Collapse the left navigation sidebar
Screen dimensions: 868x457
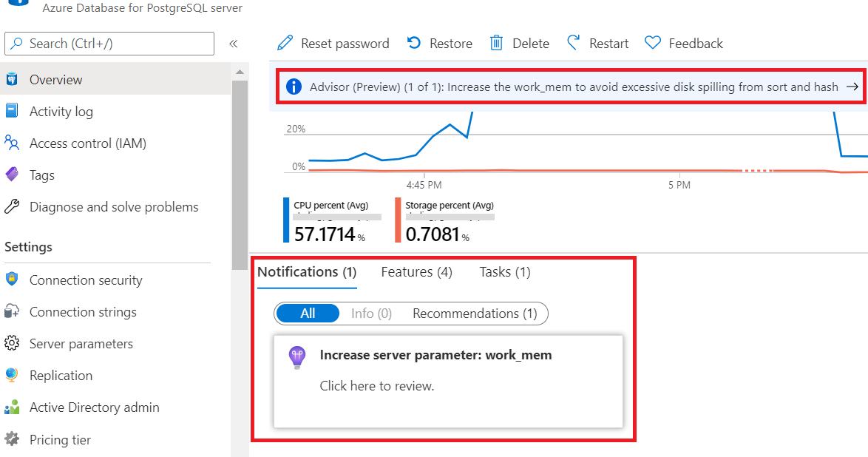coord(234,44)
